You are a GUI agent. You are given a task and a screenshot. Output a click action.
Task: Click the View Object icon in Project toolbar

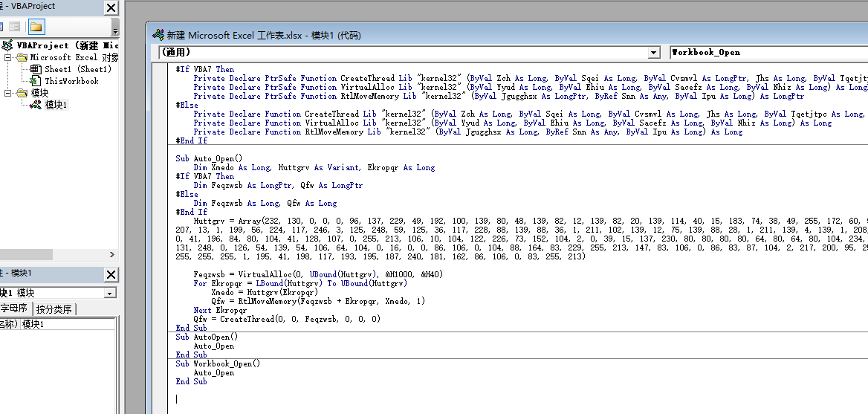coord(15,27)
